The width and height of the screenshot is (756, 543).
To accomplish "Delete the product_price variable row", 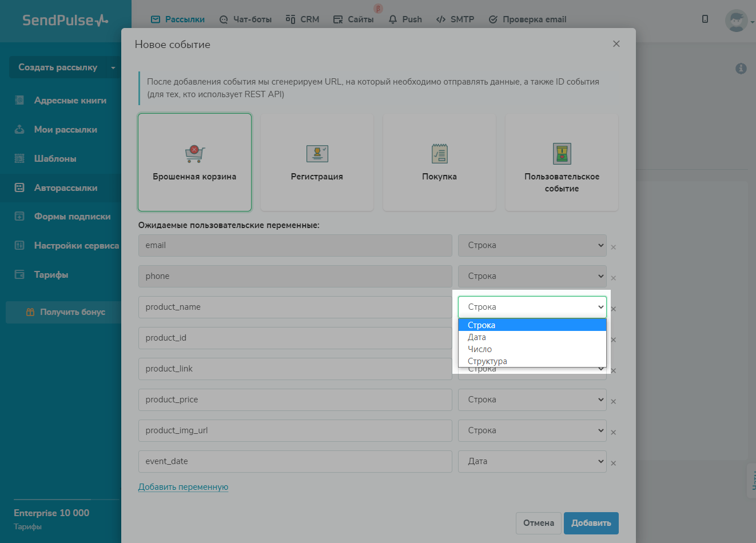I will 613,402.
